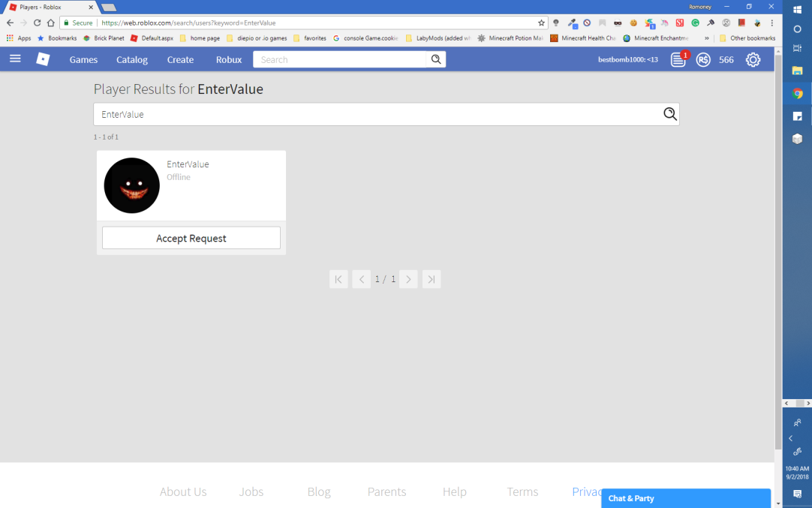The image size is (812, 508).
Task: Open the Catalog navigation link
Action: (131, 59)
